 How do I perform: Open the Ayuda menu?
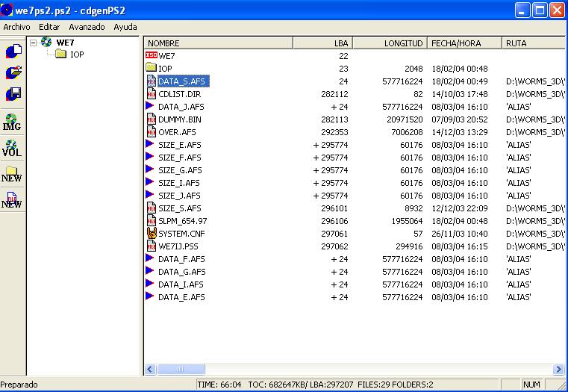125,27
